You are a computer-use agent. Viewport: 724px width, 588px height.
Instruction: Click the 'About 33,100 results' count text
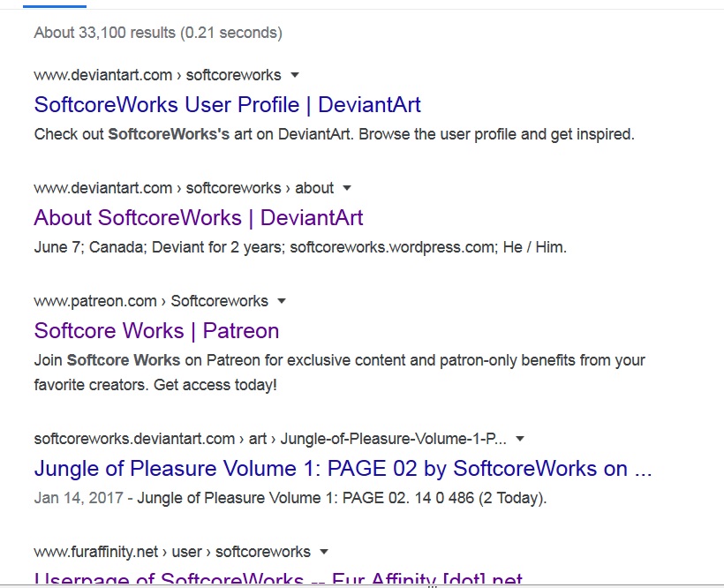158,33
